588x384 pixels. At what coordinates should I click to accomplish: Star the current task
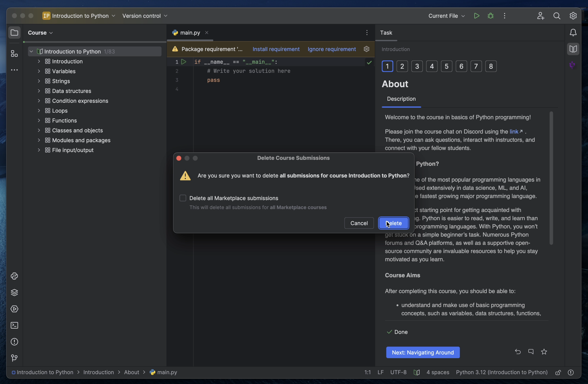point(544,352)
